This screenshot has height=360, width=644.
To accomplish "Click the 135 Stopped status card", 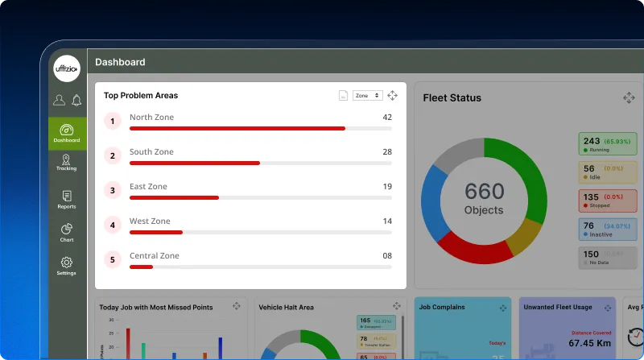I will click(608, 201).
